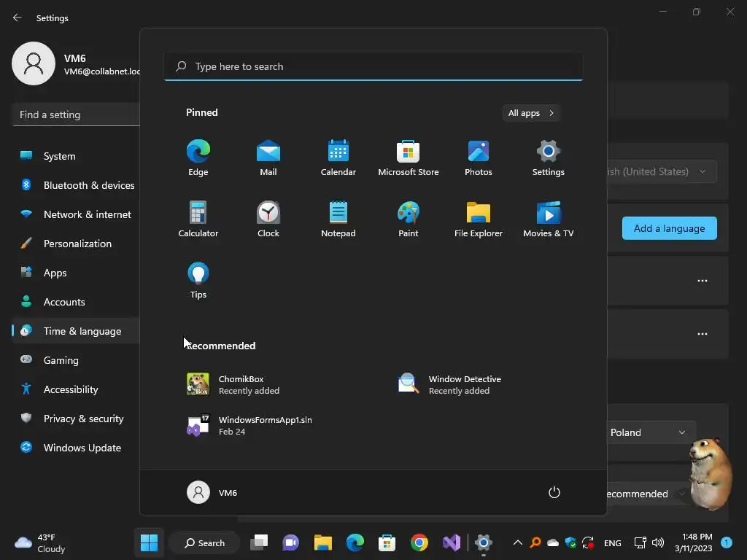Open more options for the first language entry
The width and height of the screenshot is (747, 560).
tap(703, 281)
